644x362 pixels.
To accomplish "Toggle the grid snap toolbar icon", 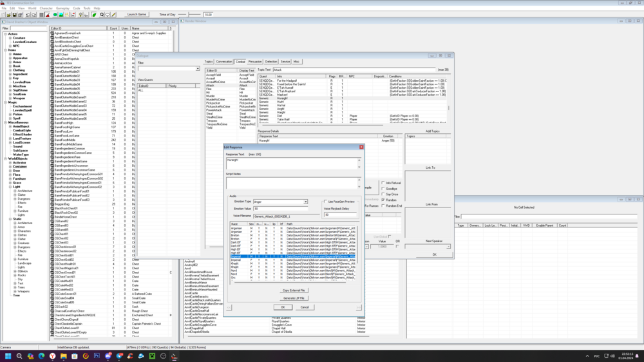I will pyautogui.click(x=41, y=15).
